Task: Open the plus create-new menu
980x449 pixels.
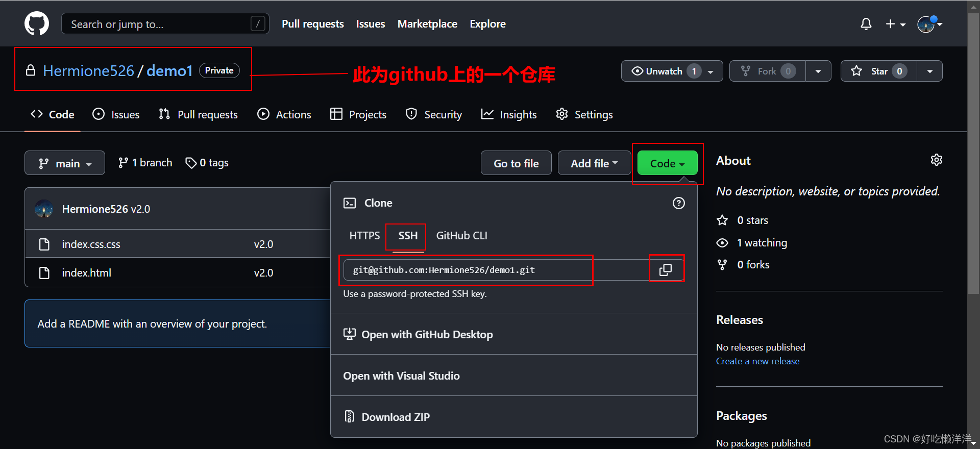Action: pos(895,24)
